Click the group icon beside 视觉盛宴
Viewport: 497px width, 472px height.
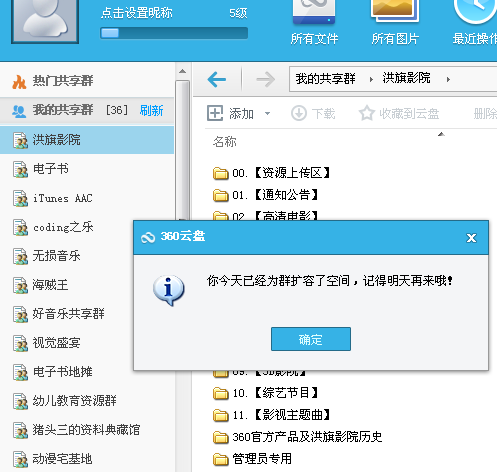[x=20, y=343]
